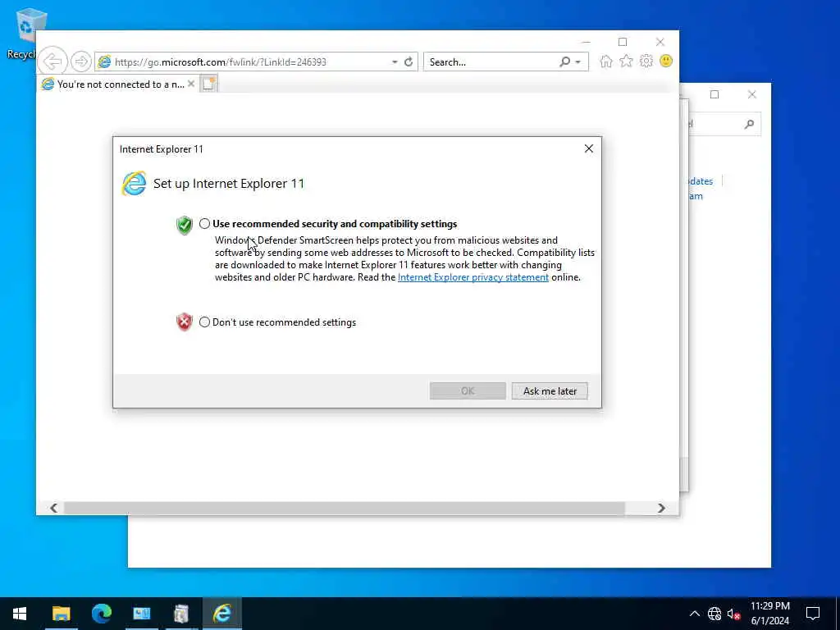Click the grayed-out OK button
The height and width of the screenshot is (630, 840).
point(468,391)
